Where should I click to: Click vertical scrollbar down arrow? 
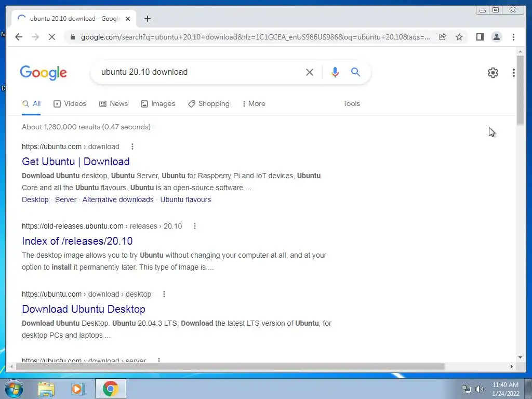(520, 357)
